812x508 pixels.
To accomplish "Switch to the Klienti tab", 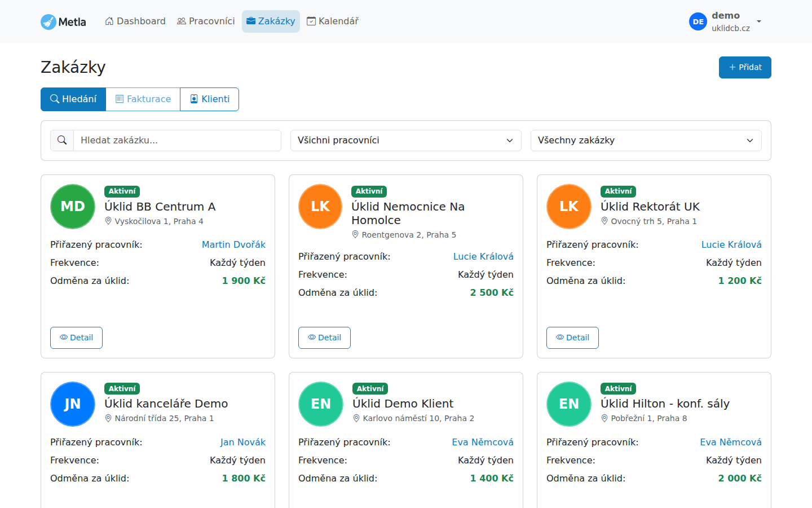I will (210, 99).
